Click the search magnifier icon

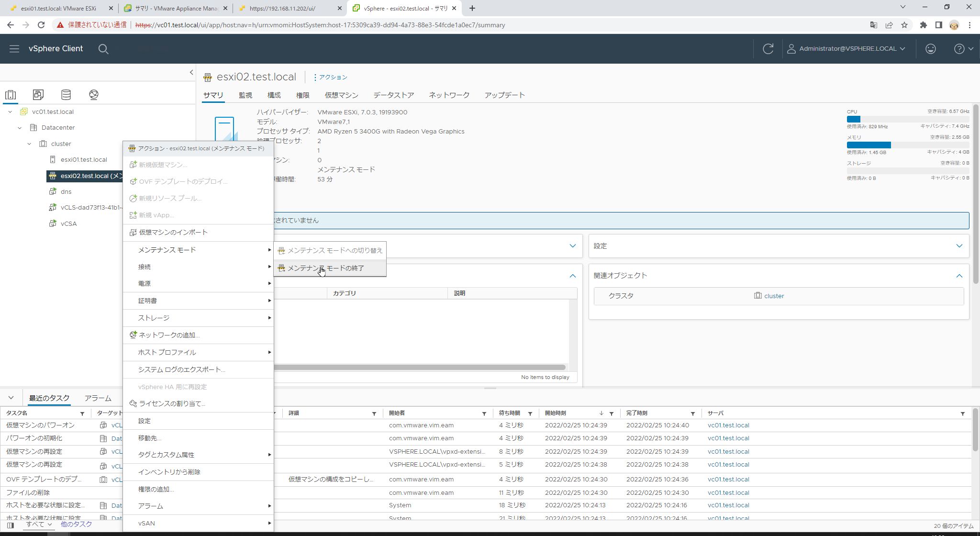coord(103,49)
